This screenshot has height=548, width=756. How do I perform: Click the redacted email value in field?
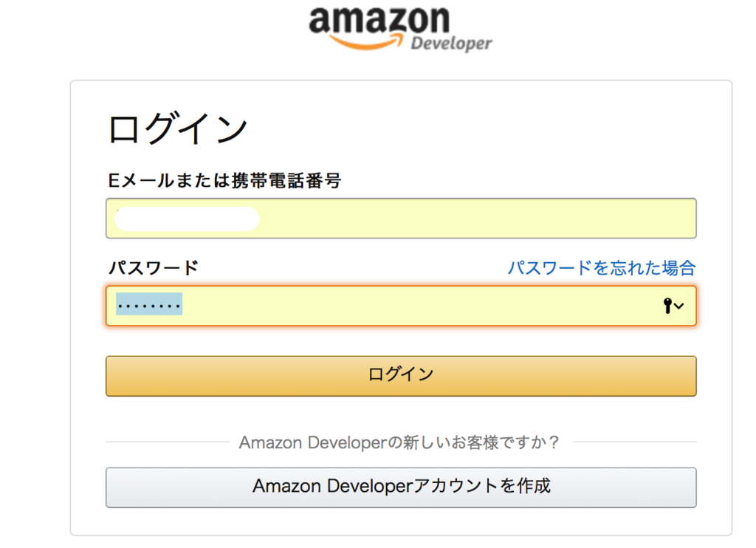pyautogui.click(x=187, y=219)
